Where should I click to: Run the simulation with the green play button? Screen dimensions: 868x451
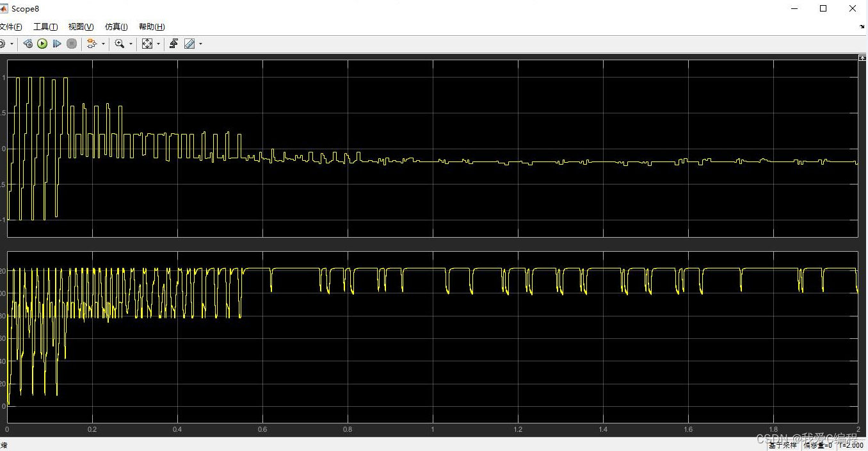coord(42,44)
